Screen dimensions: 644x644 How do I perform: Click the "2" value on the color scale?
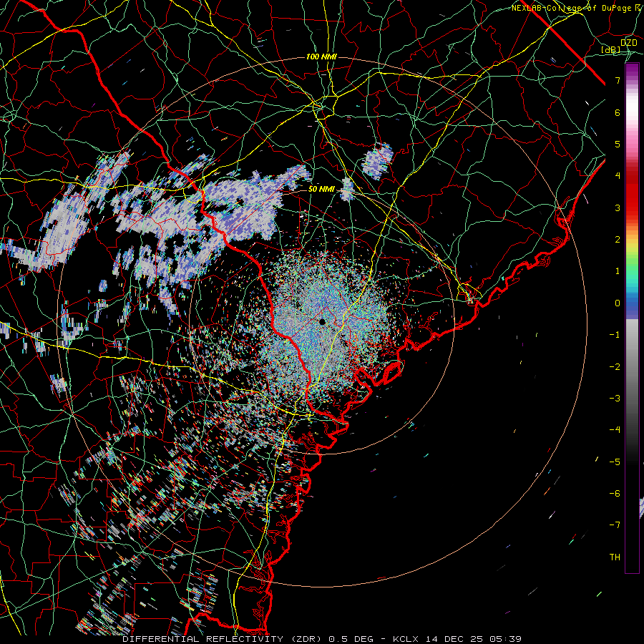(618, 240)
